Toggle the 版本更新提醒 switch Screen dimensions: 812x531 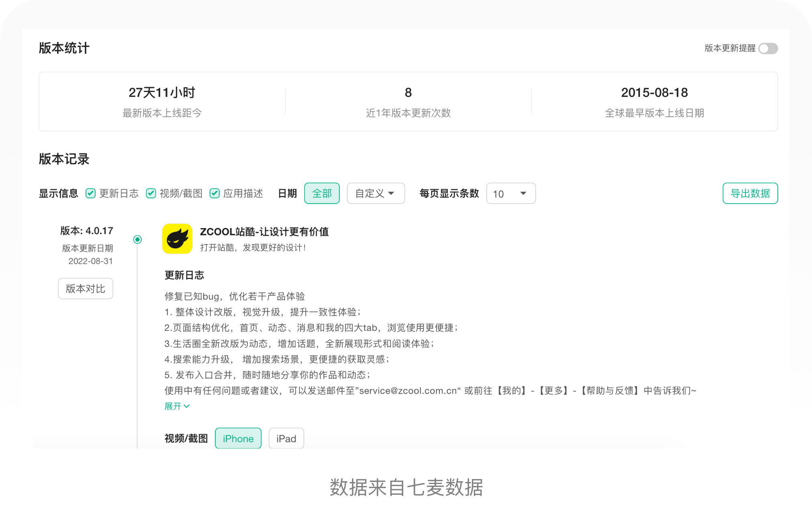(768, 49)
